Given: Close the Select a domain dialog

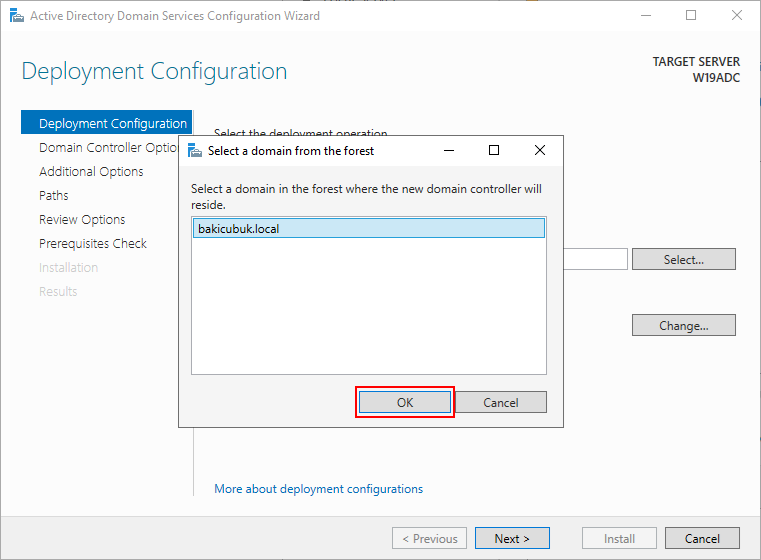Looking at the screenshot, I should click(540, 150).
